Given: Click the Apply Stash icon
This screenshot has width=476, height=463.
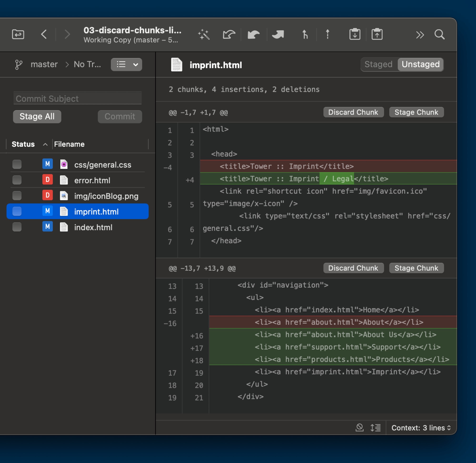Looking at the screenshot, I should [377, 35].
